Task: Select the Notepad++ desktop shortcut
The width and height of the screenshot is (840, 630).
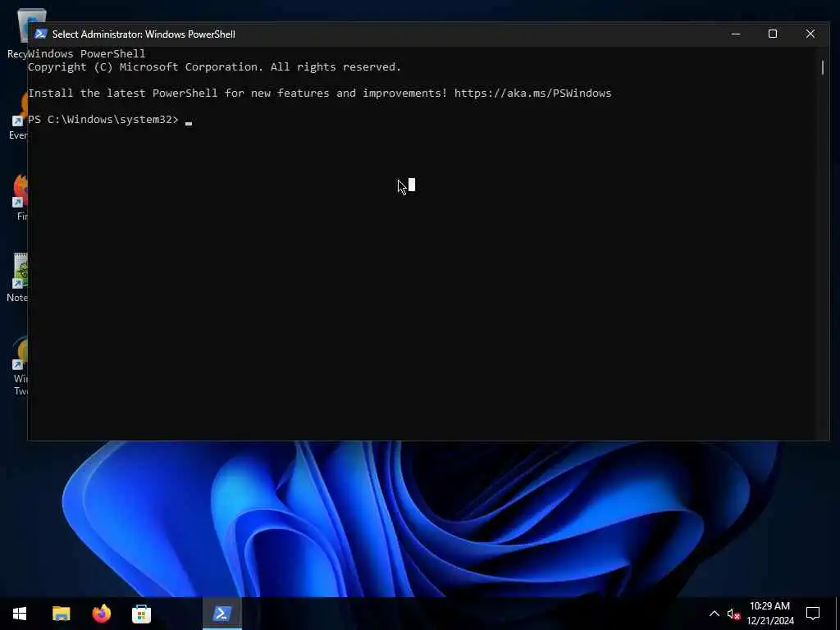Action: pyautogui.click(x=17, y=277)
